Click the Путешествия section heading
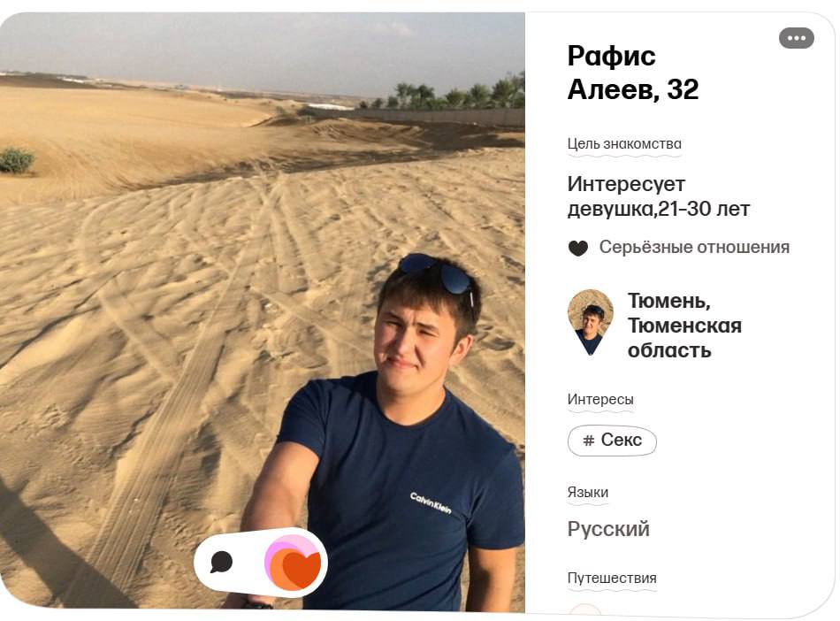This screenshot has height=621, width=840. point(612,579)
